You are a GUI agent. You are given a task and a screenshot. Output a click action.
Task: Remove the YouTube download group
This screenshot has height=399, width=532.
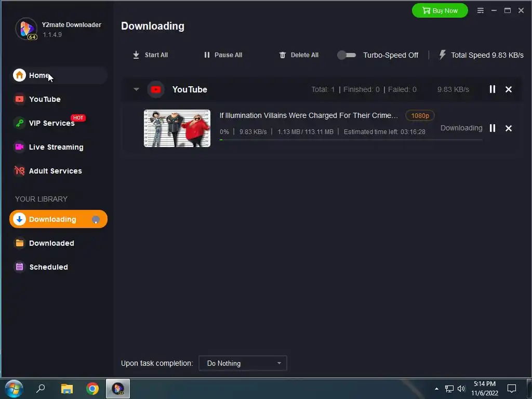(x=508, y=89)
